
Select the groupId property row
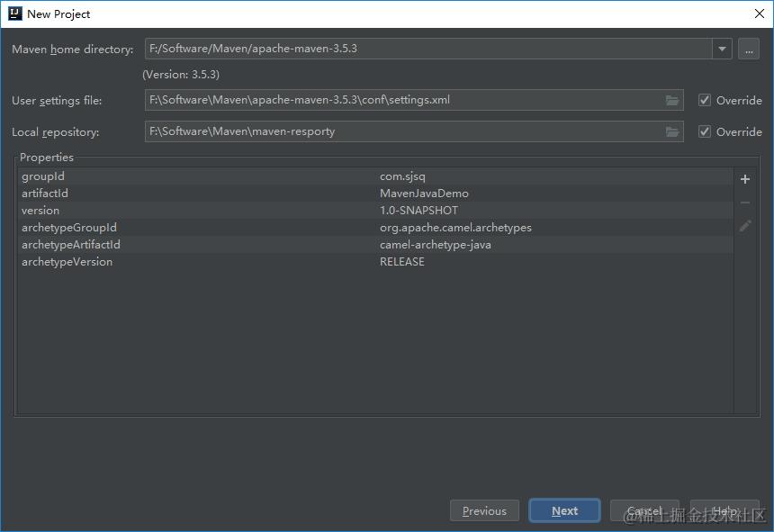pyautogui.click(x=375, y=176)
